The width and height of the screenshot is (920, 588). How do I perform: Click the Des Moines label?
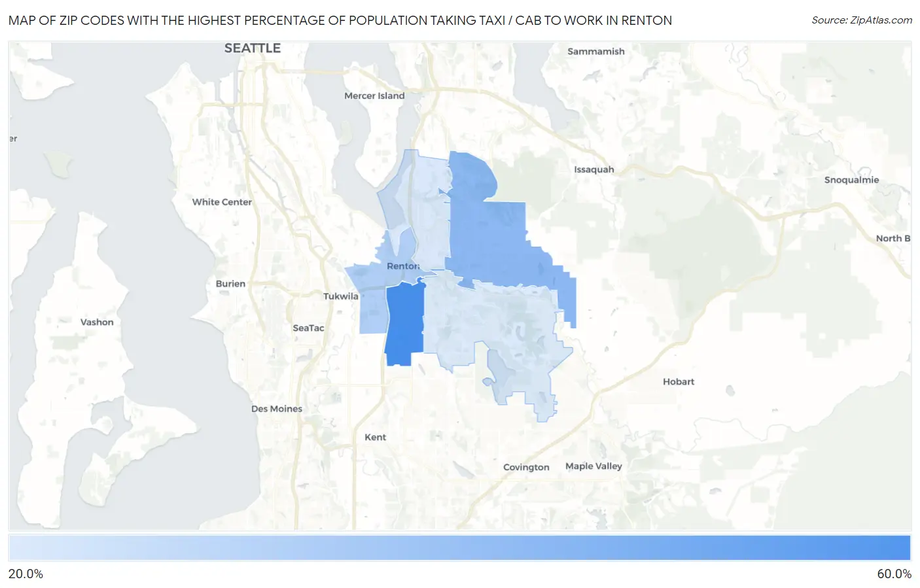pyautogui.click(x=277, y=409)
